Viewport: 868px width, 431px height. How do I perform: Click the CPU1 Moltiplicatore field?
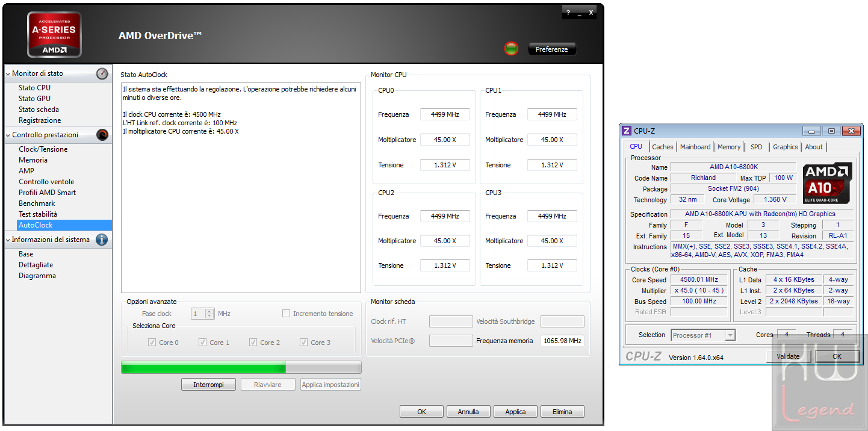point(552,140)
